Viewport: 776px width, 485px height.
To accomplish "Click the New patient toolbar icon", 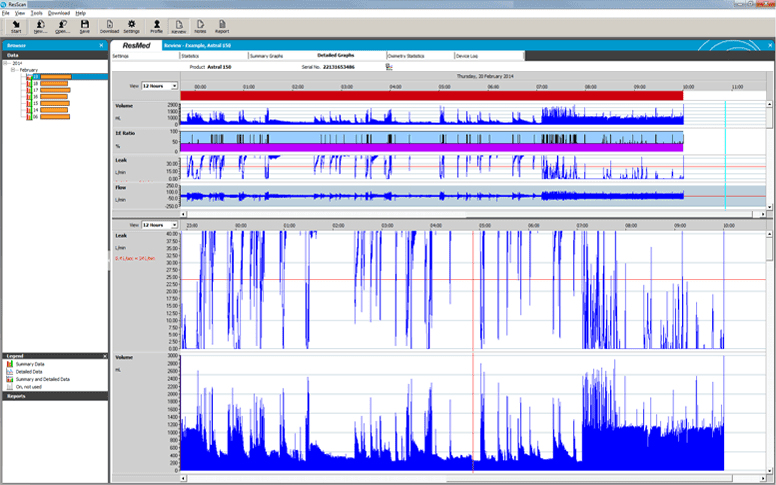I will [x=40, y=26].
